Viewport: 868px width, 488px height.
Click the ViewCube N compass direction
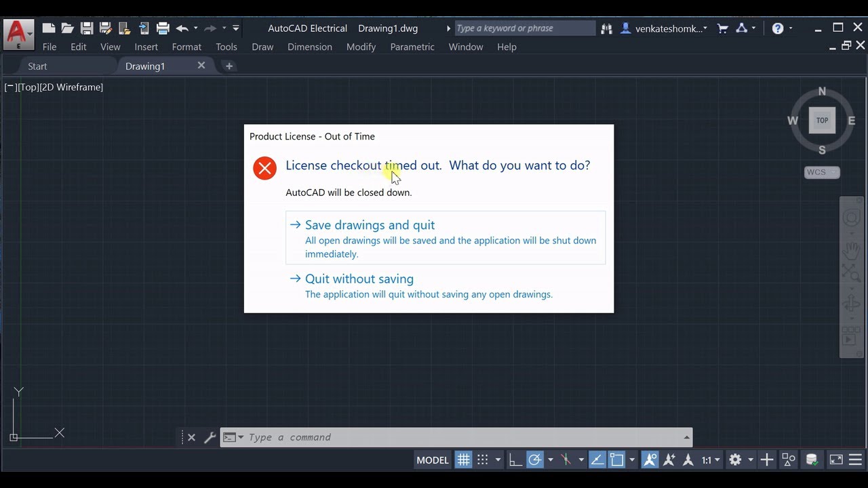click(x=822, y=91)
